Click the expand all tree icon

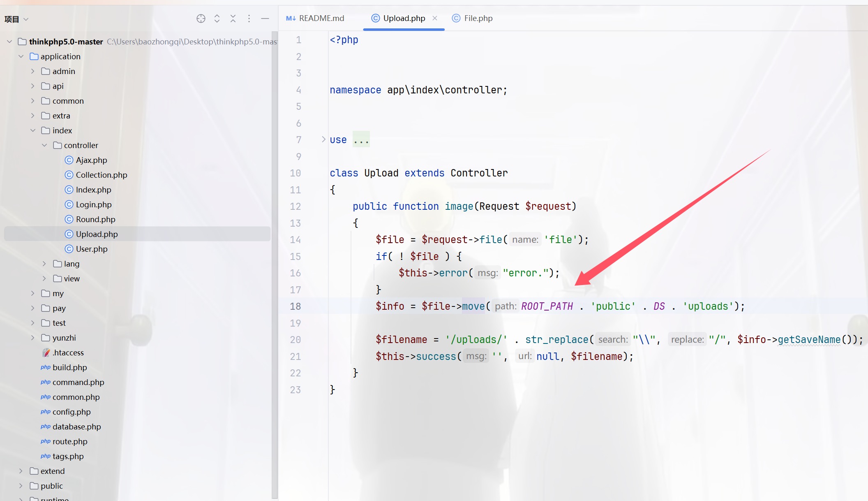click(217, 19)
